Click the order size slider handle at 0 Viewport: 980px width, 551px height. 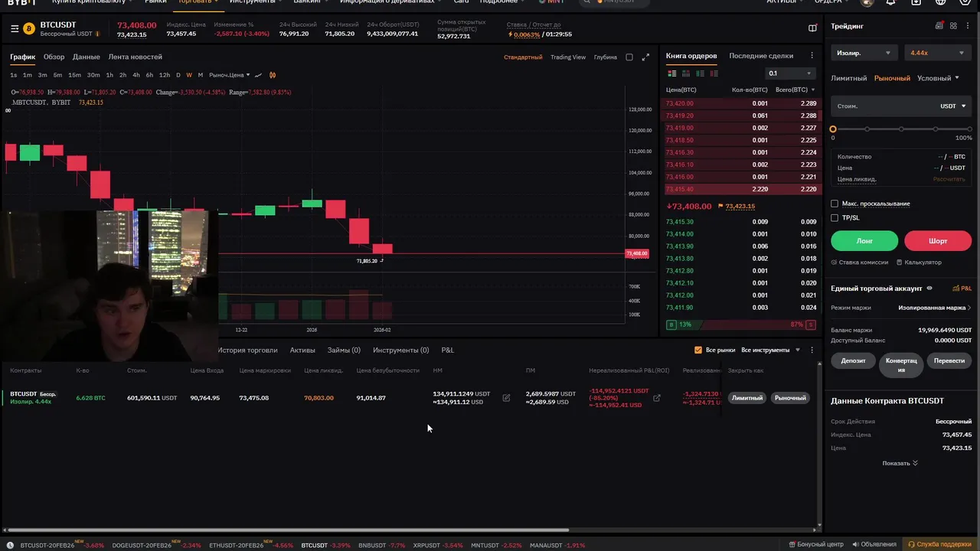coord(833,129)
